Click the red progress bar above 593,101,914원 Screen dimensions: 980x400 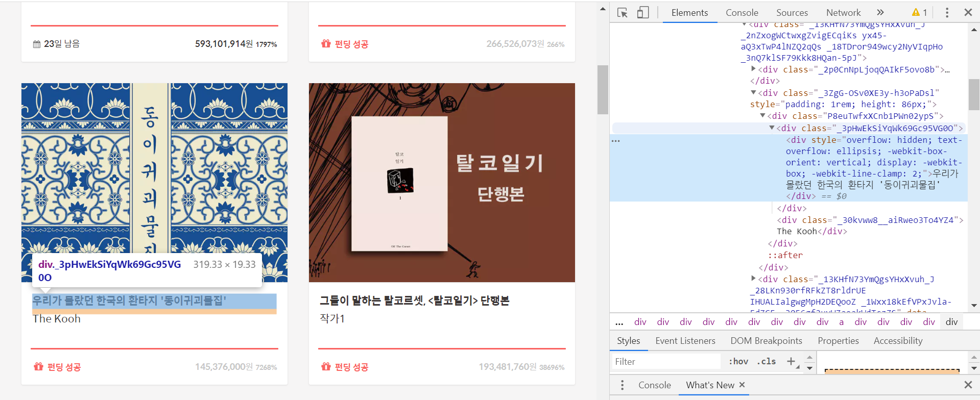154,26
